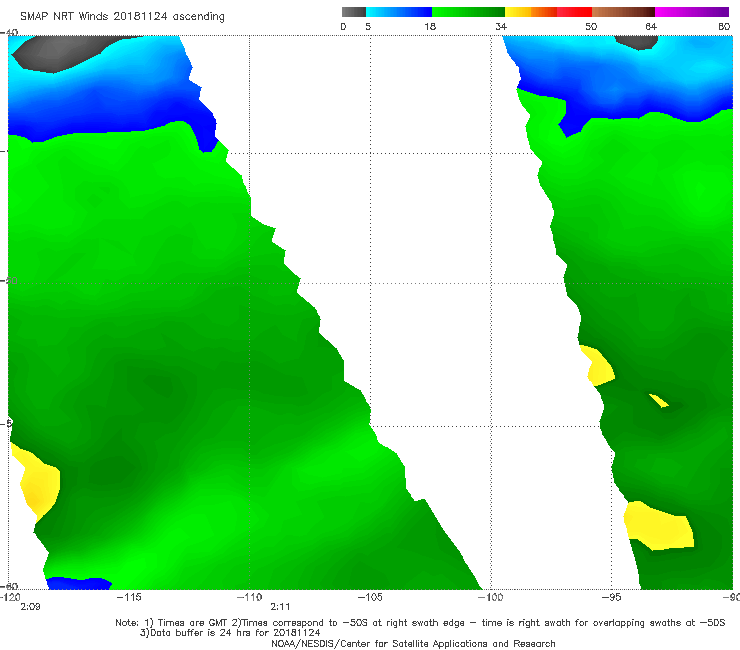
Task: Click the small dark blue patch at the left swath's bottom
Action: [79, 583]
